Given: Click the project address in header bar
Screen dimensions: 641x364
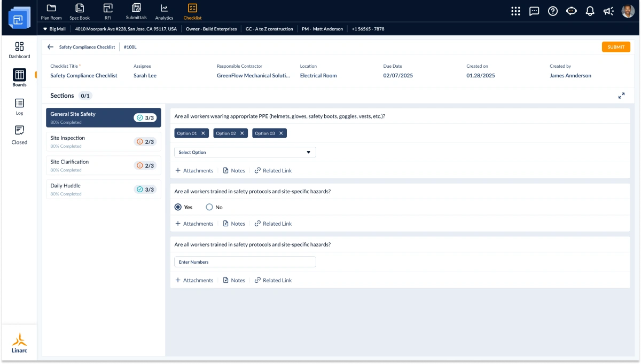Looking at the screenshot, I should click(126, 29).
